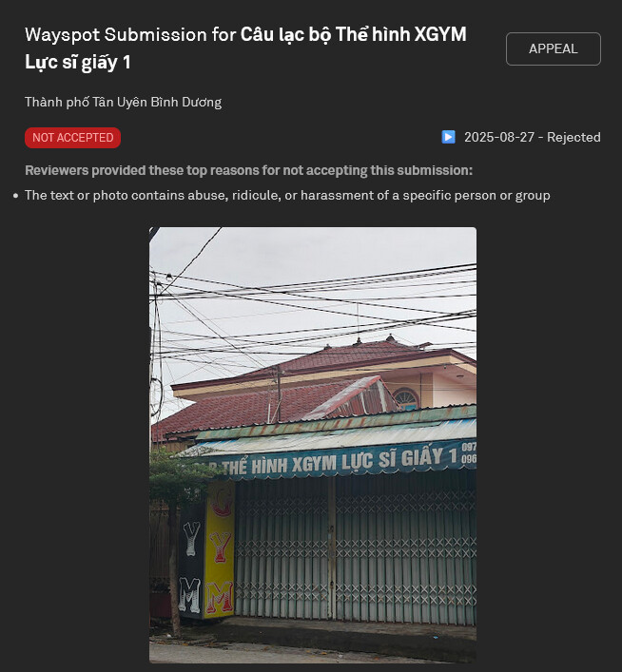The height and width of the screenshot is (672, 622).
Task: Click the Wayspot Submission for heading text
Action: 130,35
